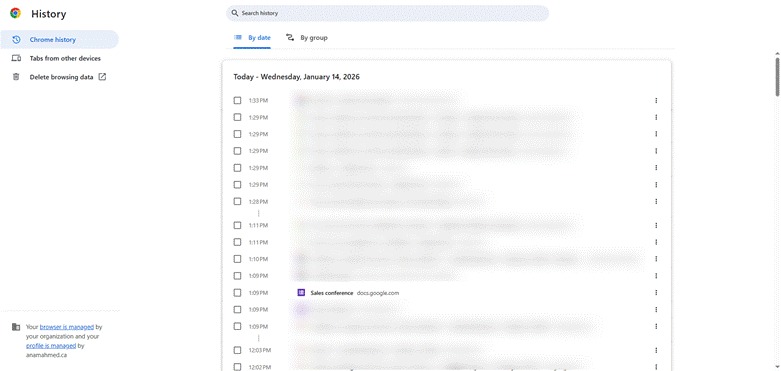
Task: Click the '1:33 PM' timestamp
Action: point(258,101)
